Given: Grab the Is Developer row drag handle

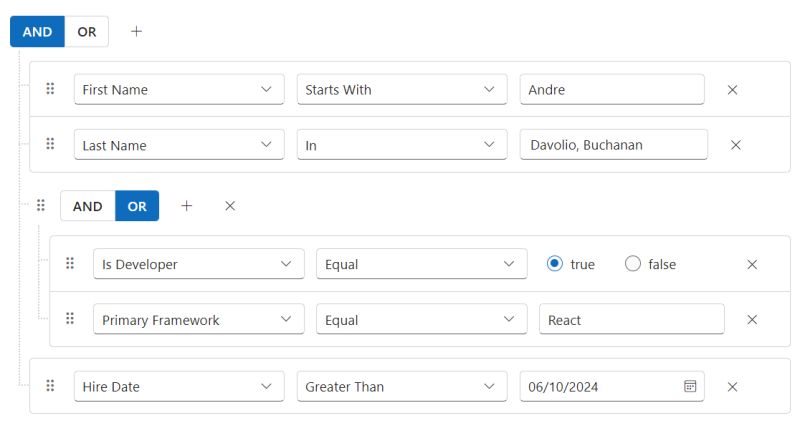Looking at the screenshot, I should coord(70,263).
